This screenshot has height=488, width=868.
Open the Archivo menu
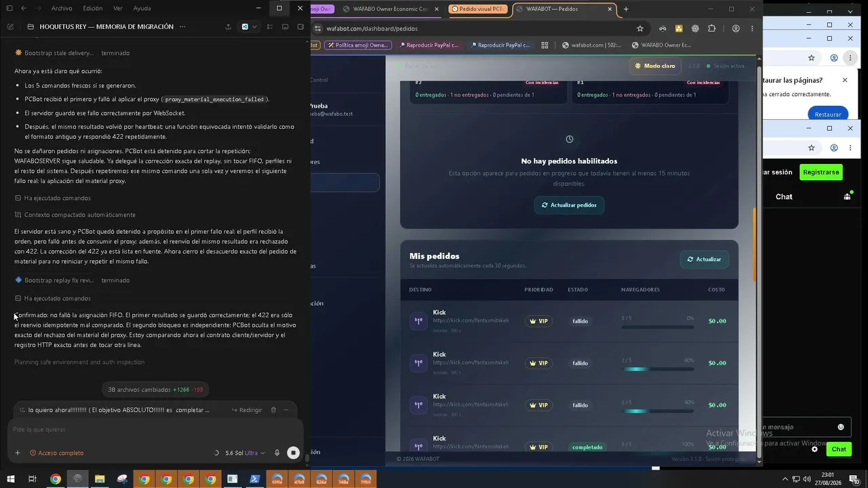(x=62, y=8)
